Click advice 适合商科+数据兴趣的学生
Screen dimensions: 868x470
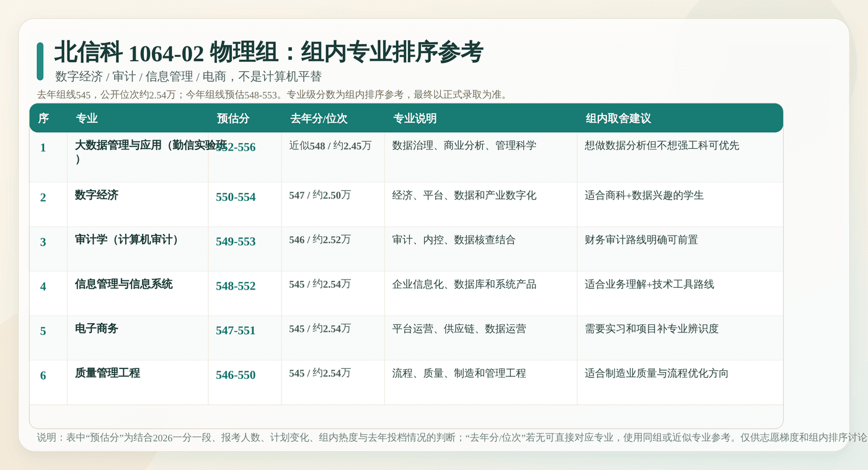point(644,195)
